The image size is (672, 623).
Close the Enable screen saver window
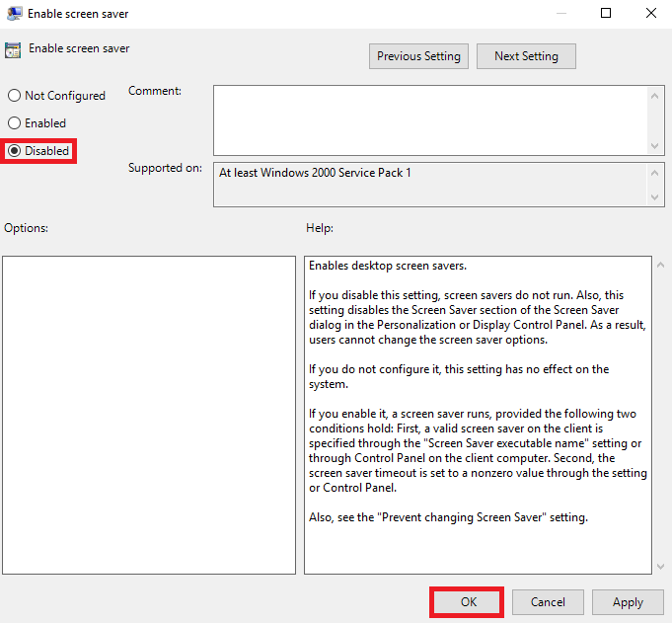click(x=651, y=13)
